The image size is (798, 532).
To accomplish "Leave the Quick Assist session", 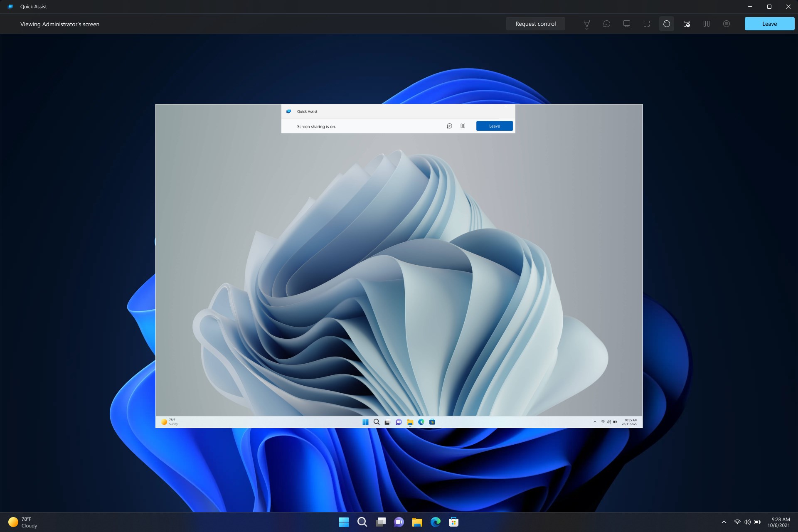I will tap(769, 24).
